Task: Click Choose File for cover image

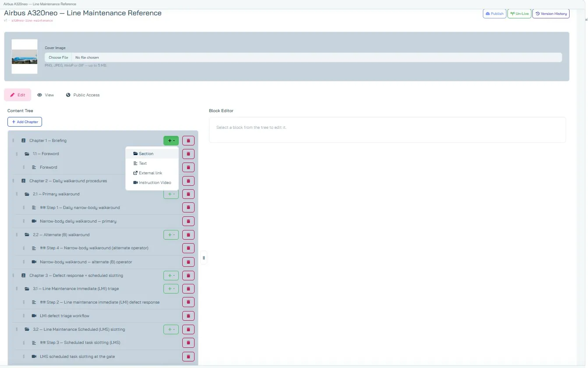Action: [58, 57]
